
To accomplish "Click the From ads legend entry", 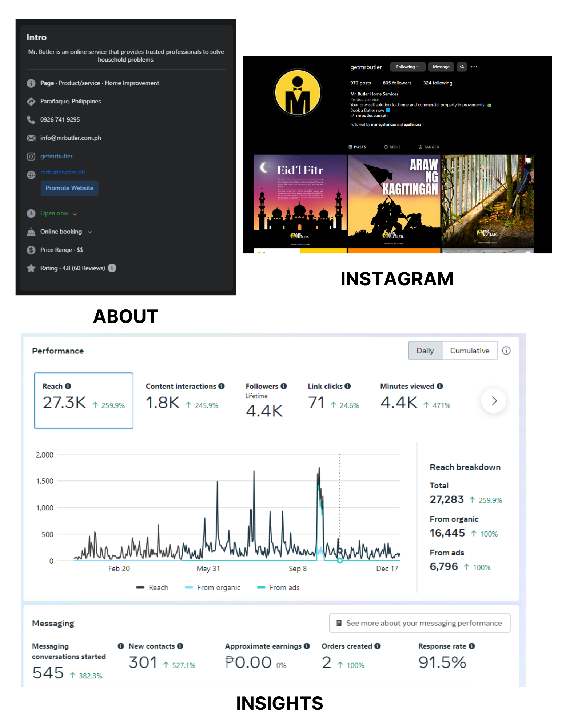I will tap(278, 587).
